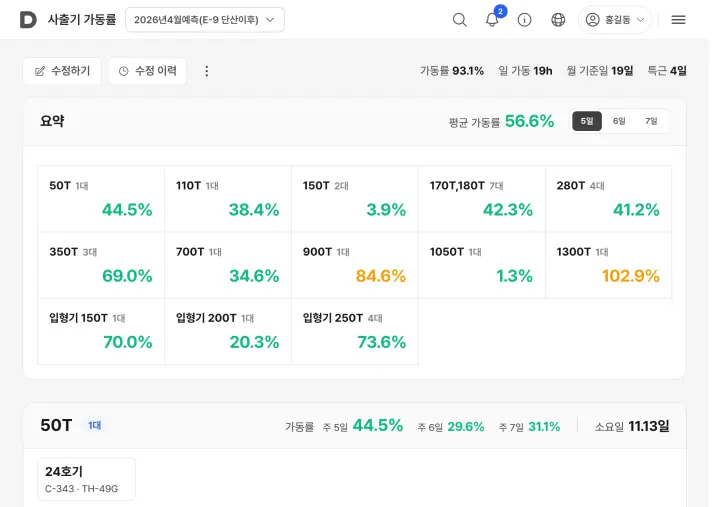Select the 1300T 1대 summary card
The image size is (720, 507).
pos(608,265)
